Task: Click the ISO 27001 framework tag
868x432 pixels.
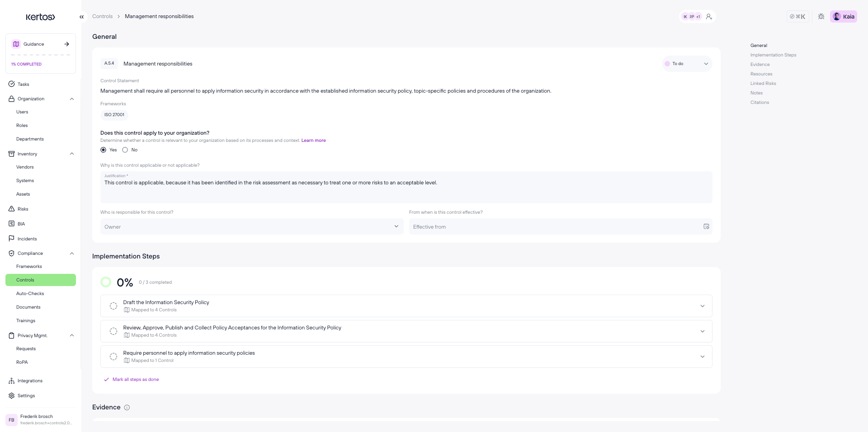Action: [114, 115]
